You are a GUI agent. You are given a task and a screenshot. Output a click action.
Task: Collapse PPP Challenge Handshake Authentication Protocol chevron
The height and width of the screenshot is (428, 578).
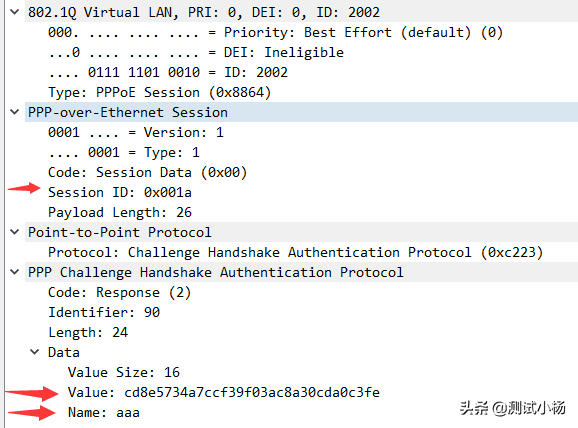point(14,272)
